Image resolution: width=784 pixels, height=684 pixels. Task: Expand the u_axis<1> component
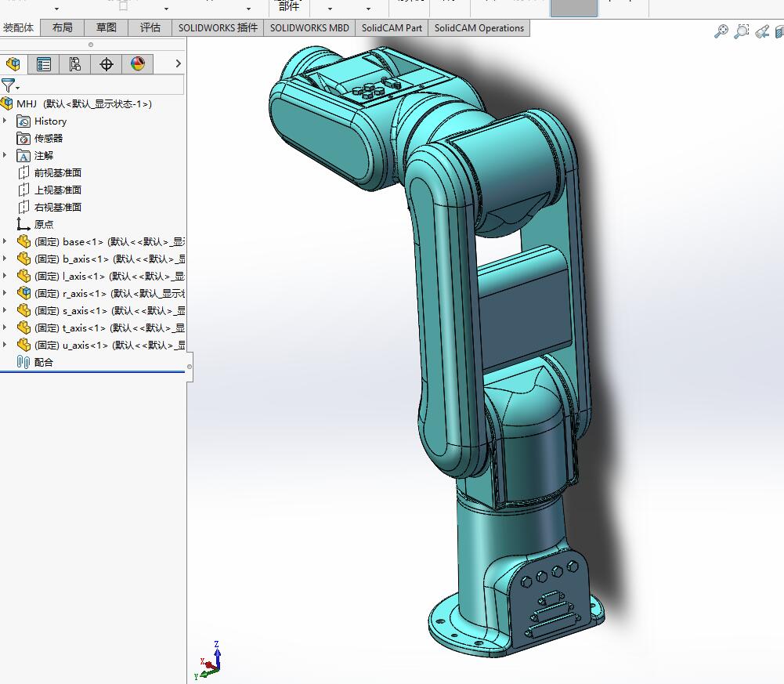[x=5, y=345]
